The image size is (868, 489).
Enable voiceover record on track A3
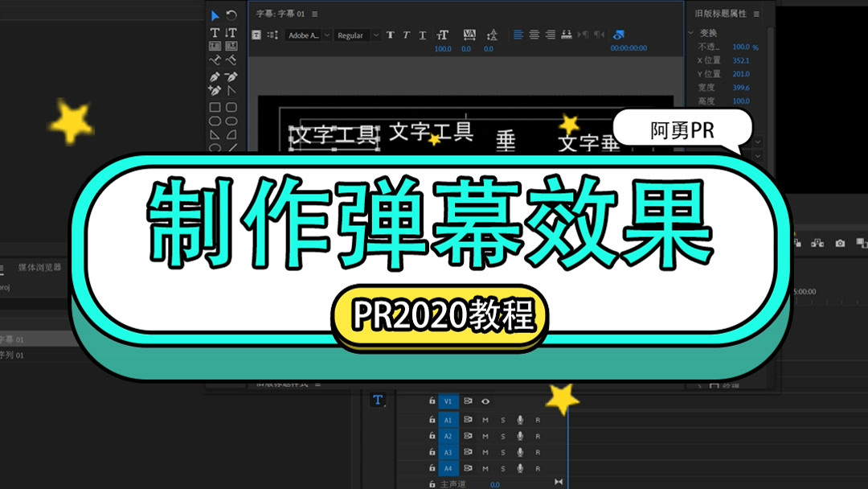click(520, 452)
